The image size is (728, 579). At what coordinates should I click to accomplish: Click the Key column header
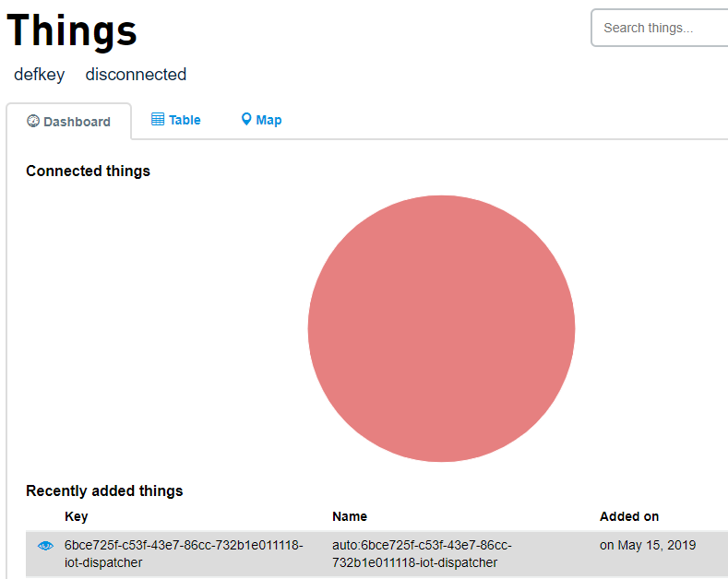(77, 516)
